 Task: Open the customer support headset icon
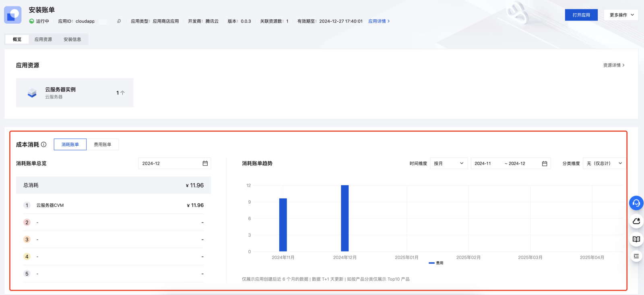pos(636,203)
